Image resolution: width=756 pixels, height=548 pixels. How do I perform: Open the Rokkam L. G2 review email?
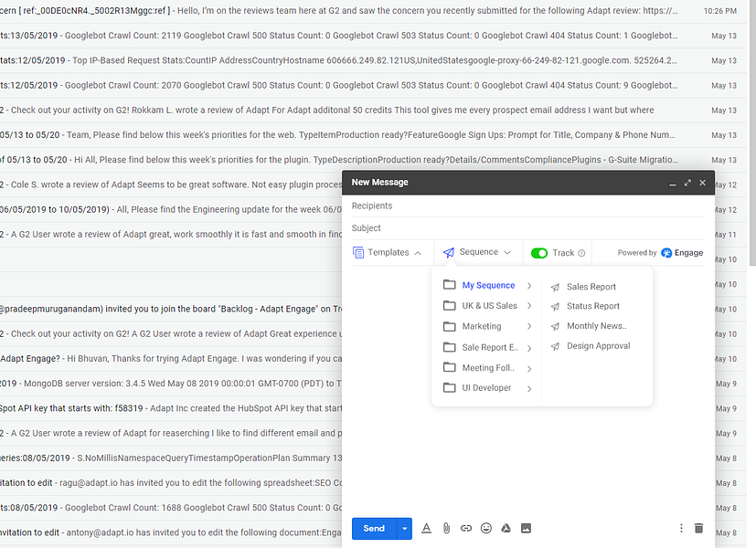(371, 111)
